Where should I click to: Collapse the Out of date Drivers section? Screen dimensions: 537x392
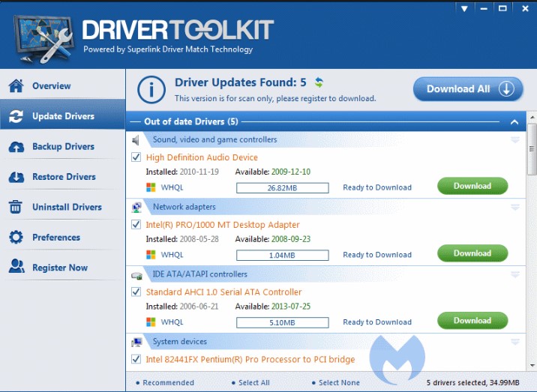514,122
